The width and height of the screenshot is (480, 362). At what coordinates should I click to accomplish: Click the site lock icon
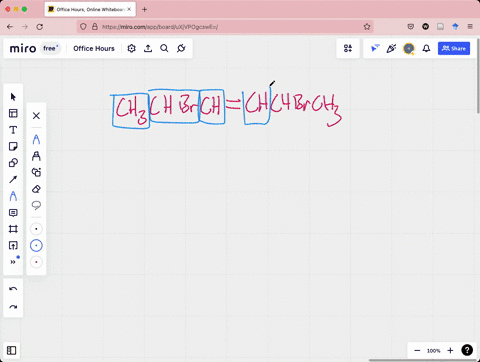(95, 27)
